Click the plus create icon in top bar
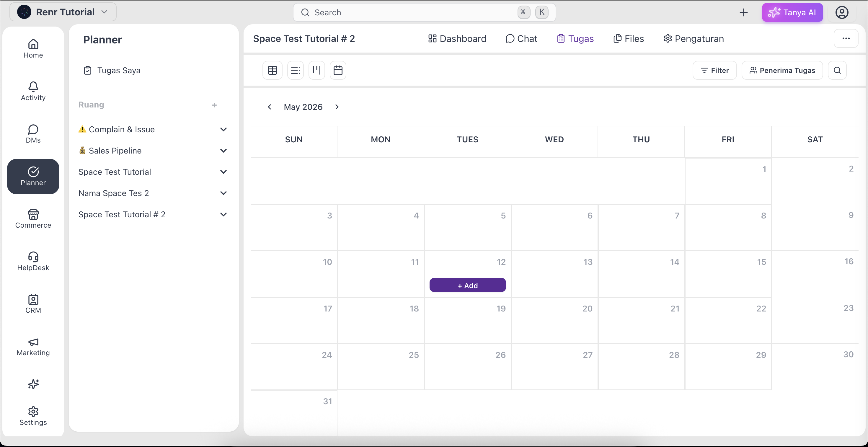868x447 pixels. click(743, 12)
